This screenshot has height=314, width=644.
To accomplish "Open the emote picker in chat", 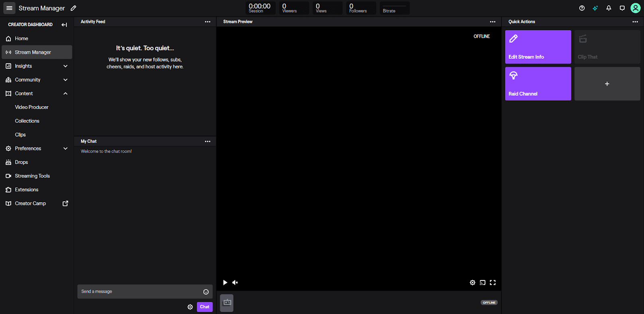I will click(206, 292).
